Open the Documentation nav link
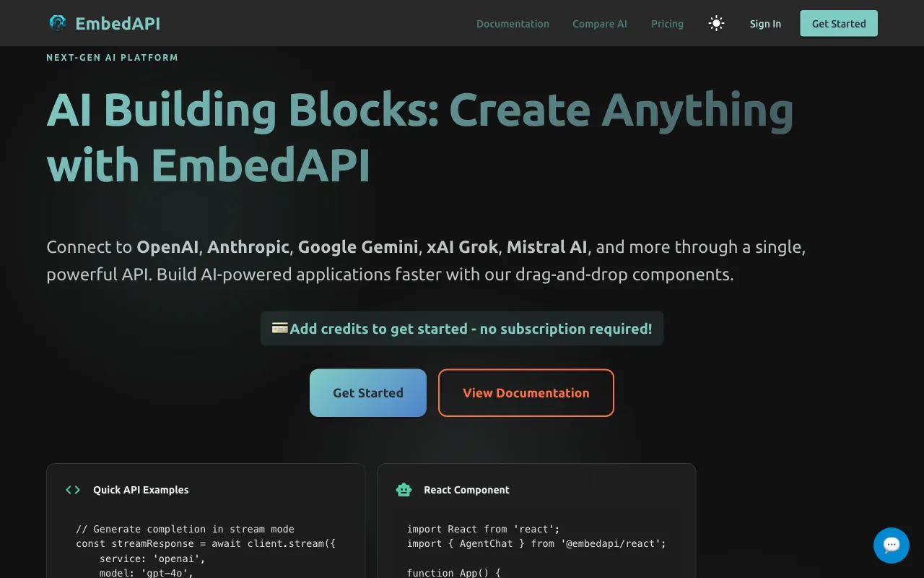This screenshot has width=924, height=578. click(x=513, y=24)
